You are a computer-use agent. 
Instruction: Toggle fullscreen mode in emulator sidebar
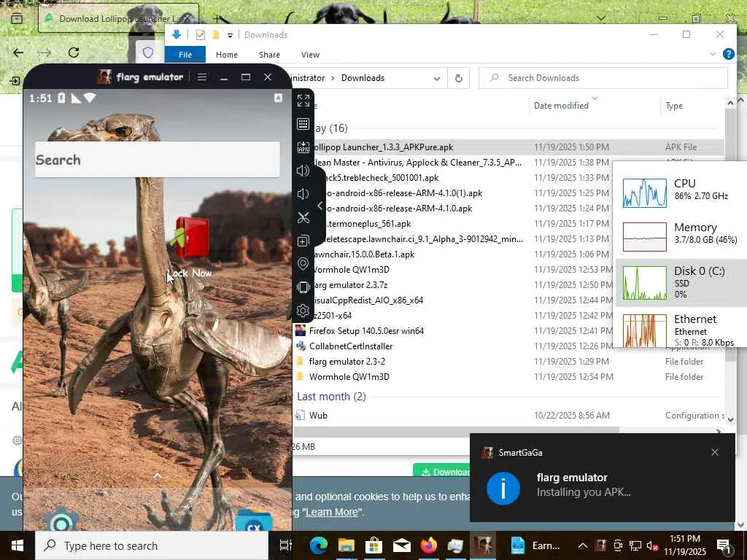click(x=303, y=101)
